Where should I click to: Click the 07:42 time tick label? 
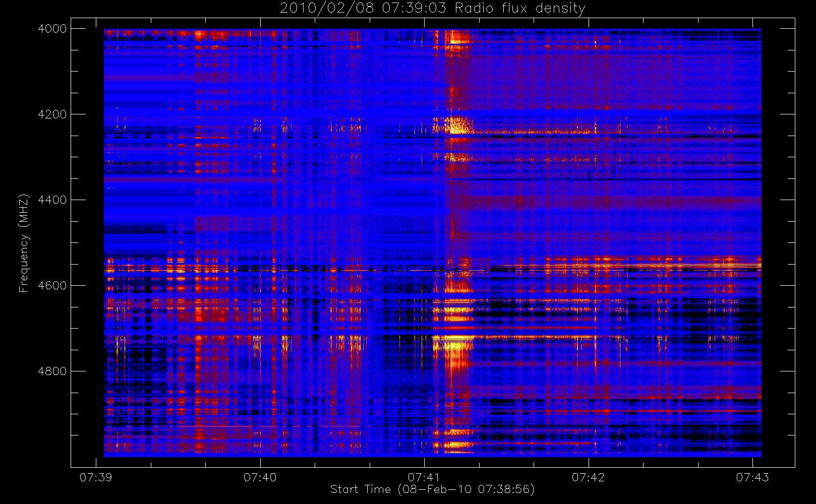[589, 477]
